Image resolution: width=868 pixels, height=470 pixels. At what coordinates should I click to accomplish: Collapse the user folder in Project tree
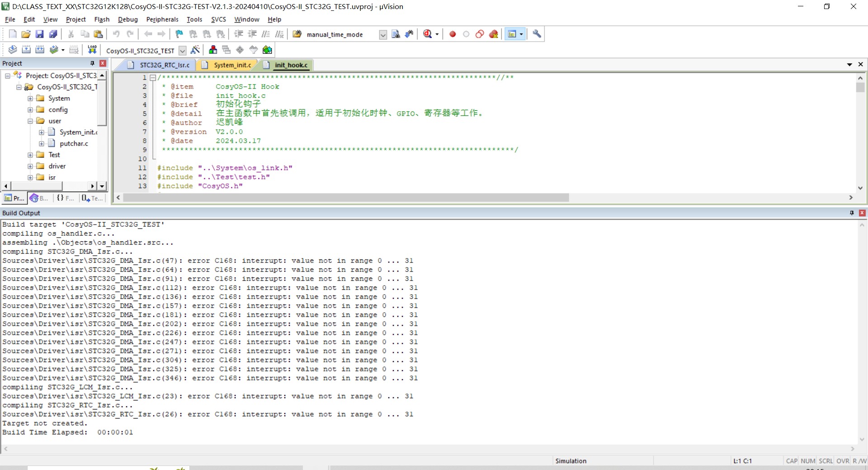[x=30, y=121]
